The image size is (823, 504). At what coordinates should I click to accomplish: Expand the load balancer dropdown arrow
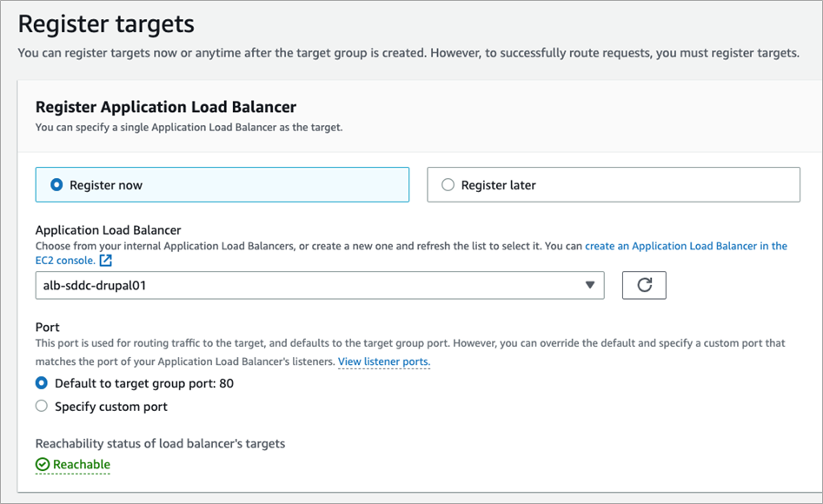click(x=589, y=285)
